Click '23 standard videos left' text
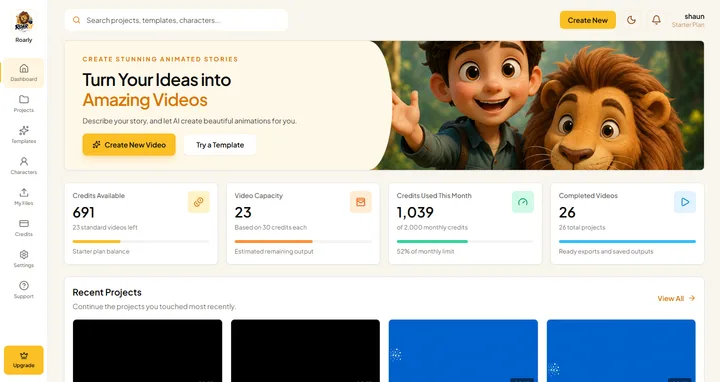720x382 pixels. [105, 227]
